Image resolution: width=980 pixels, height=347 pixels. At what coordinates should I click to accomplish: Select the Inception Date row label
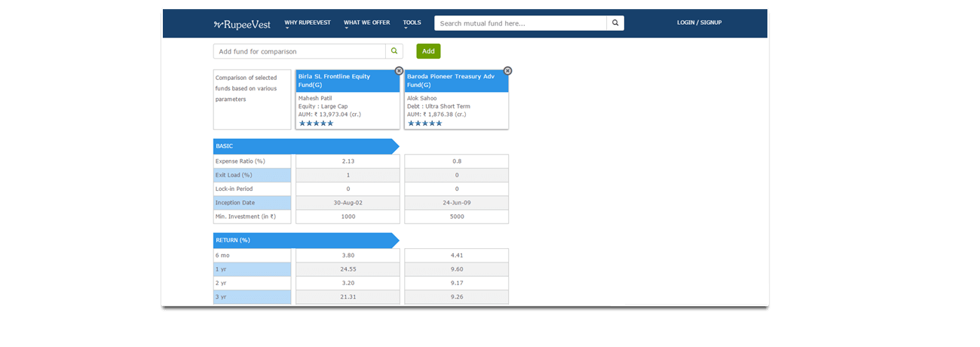tap(252, 203)
